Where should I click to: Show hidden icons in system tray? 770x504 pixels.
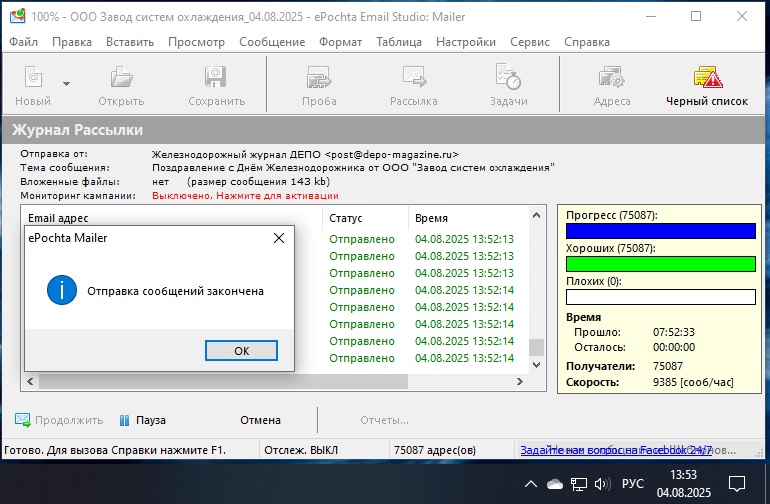531,484
